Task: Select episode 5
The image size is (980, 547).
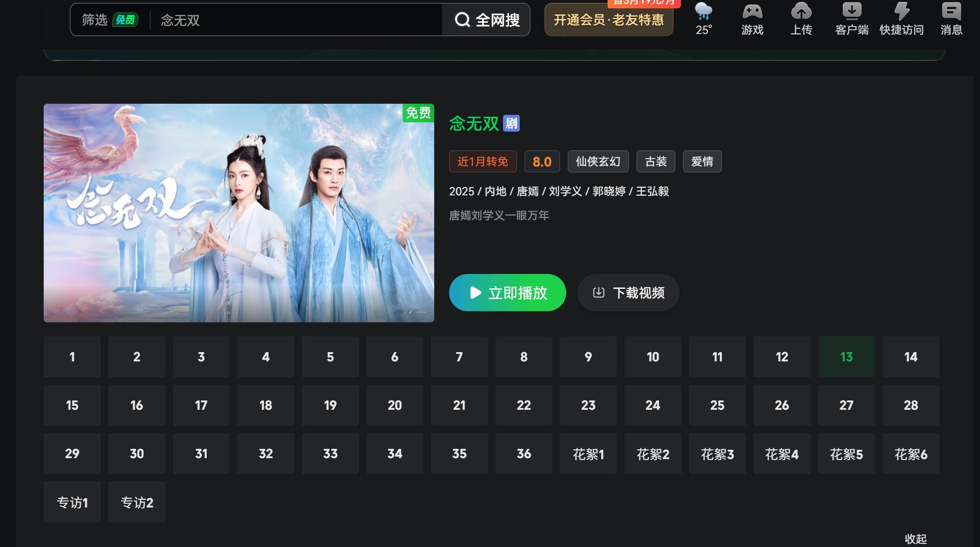Action: (330, 357)
